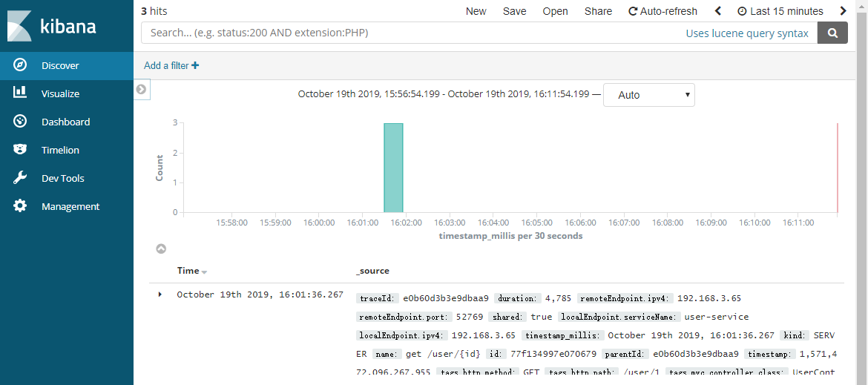
Task: Open the Auto interval dropdown
Action: click(649, 95)
